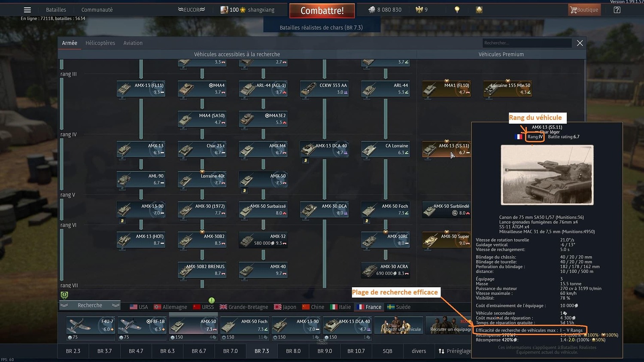Select the AMX-30 (1972) tank
644x362 pixels.
pyautogui.click(x=202, y=210)
